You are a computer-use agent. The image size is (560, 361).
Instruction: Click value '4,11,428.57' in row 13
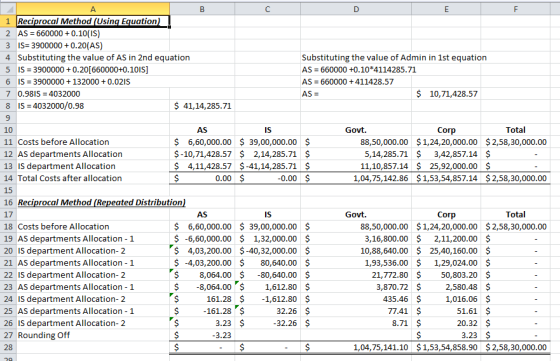209,166
